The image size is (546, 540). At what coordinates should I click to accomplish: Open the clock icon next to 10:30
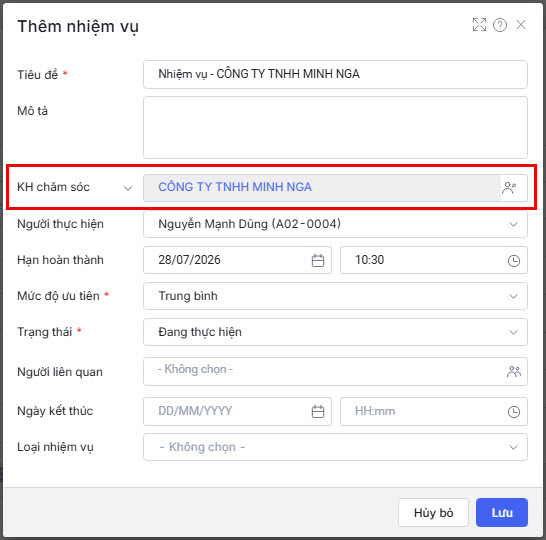coord(514,261)
